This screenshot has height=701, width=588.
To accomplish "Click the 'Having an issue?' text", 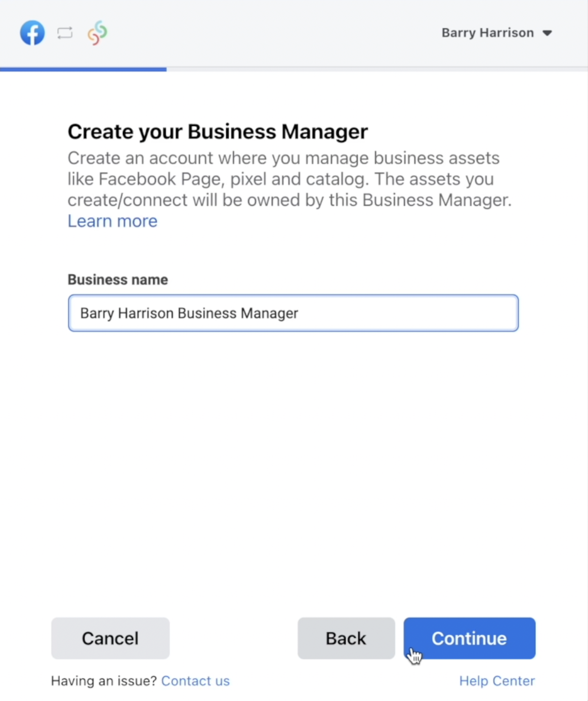I will click(104, 681).
